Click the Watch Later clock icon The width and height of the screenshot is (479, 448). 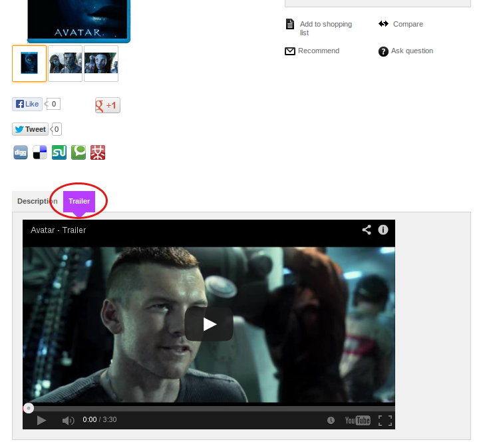pos(331,421)
